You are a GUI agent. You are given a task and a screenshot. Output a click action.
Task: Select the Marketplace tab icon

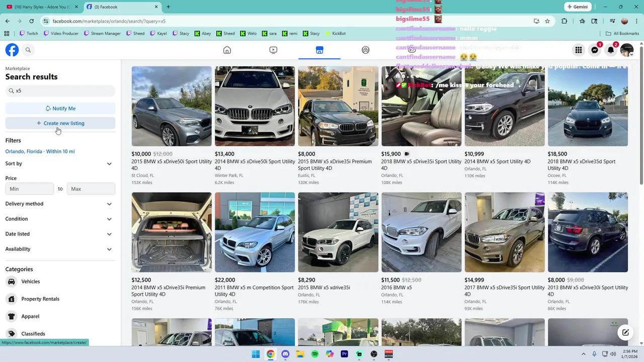tap(319, 50)
